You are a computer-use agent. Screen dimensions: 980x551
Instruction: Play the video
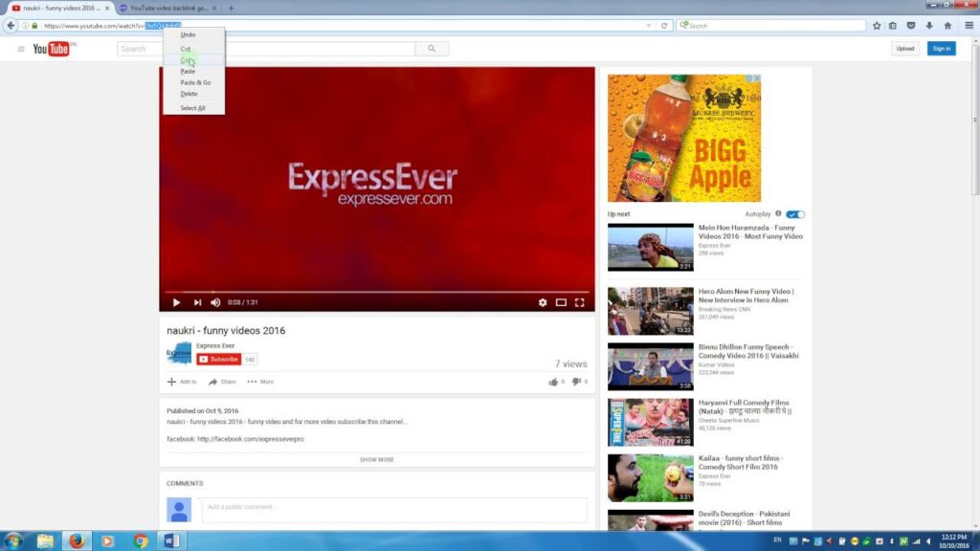click(176, 302)
